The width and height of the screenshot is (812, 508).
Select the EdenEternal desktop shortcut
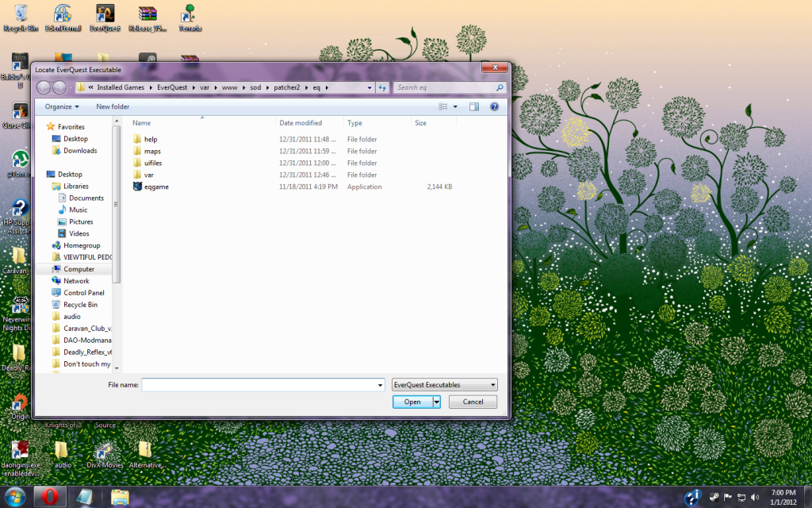pos(63,17)
